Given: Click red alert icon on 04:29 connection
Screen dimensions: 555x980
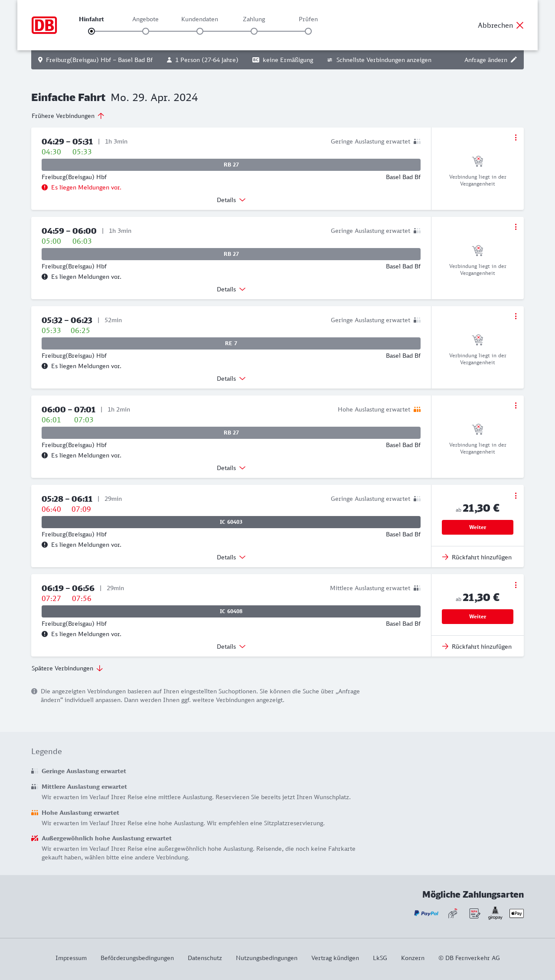Looking at the screenshot, I should pos(45,187).
